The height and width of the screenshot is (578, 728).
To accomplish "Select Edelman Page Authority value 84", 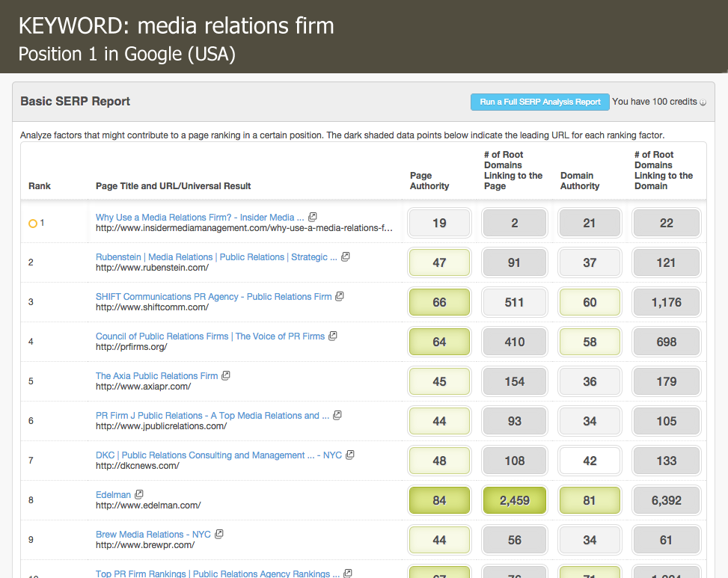I will point(439,500).
